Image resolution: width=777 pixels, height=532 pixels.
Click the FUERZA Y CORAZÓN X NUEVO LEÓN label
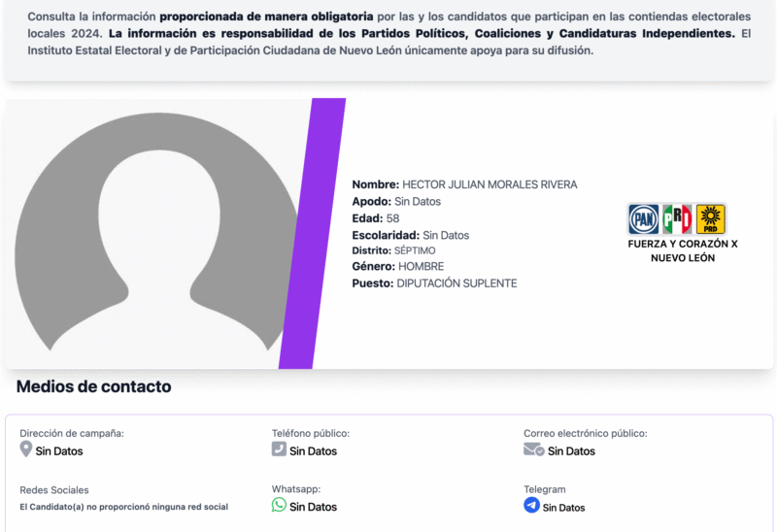(x=683, y=250)
